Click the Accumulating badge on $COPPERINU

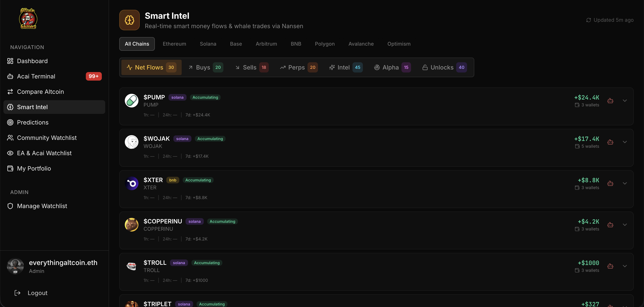(x=222, y=221)
